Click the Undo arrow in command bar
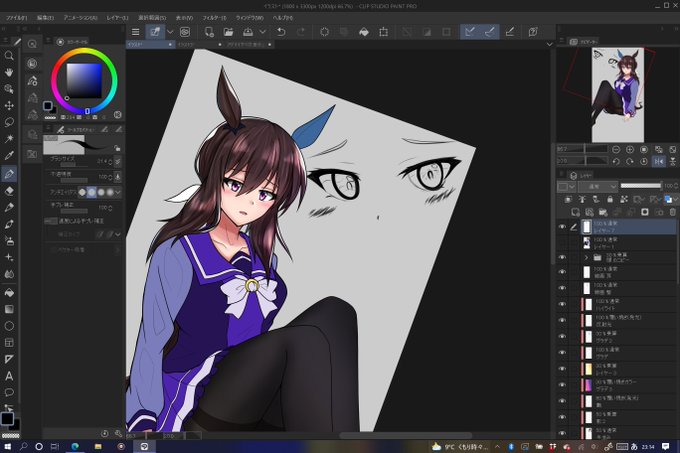 [281, 32]
